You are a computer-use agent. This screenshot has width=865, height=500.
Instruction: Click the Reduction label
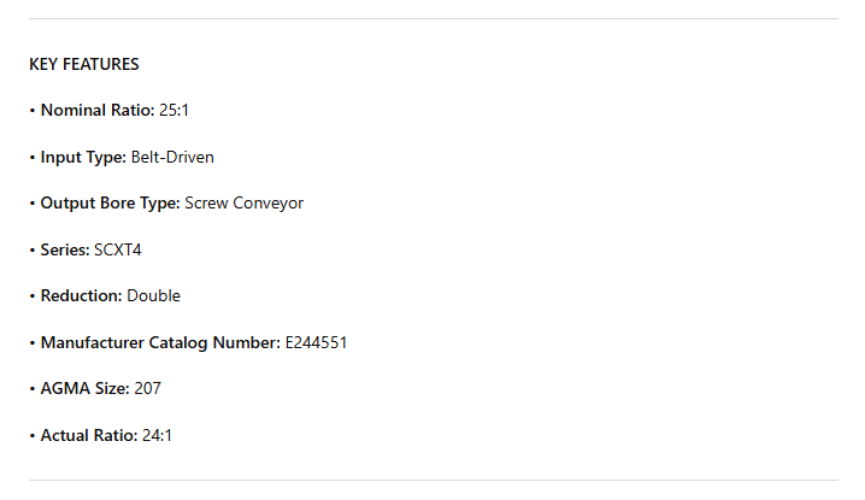tap(81, 296)
